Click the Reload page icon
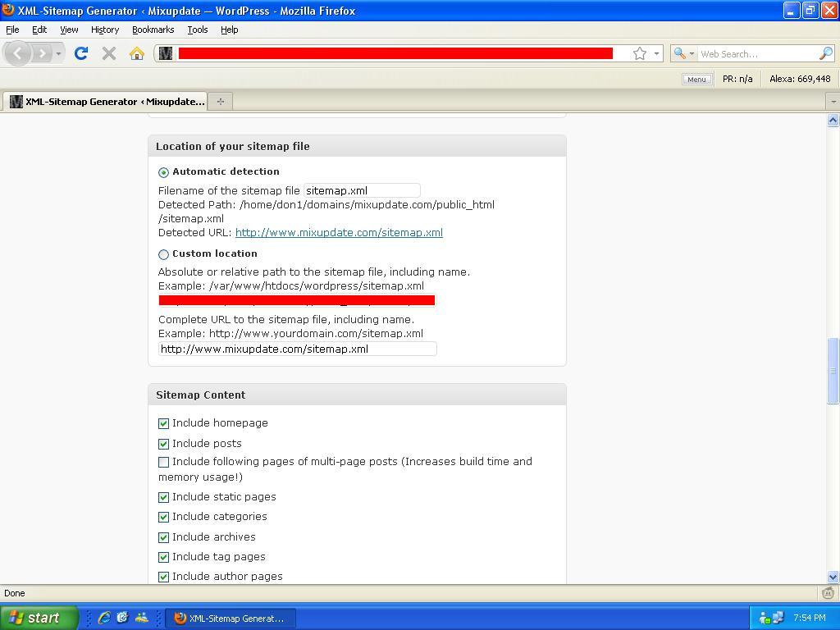Image resolution: width=840 pixels, height=630 pixels. pyautogui.click(x=80, y=53)
